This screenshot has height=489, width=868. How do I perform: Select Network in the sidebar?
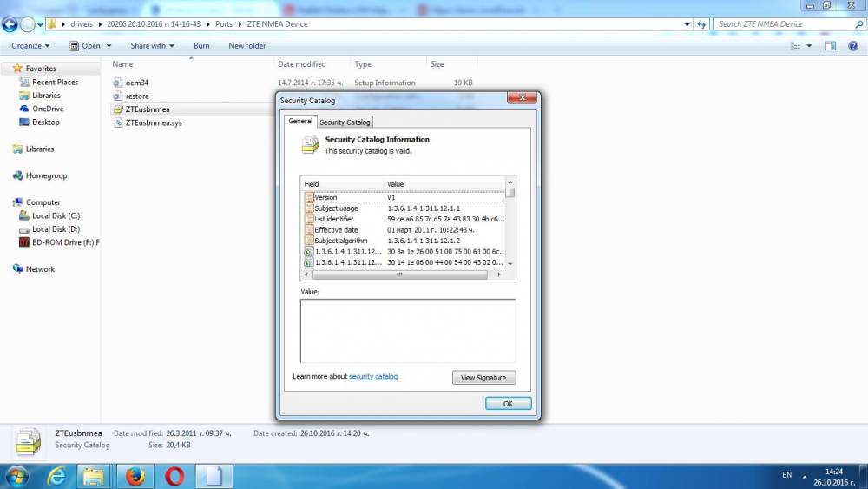[40, 269]
